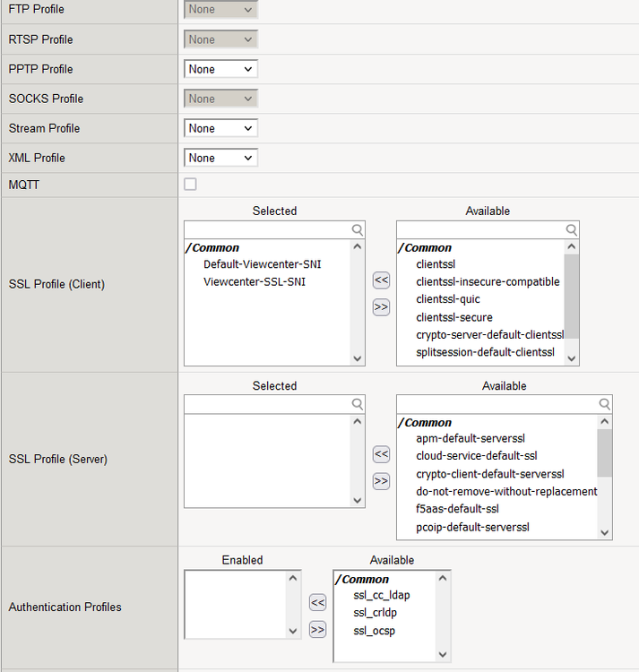The height and width of the screenshot is (672, 639).
Task: Select ssl_ocsp authentication profile
Action: tap(374, 631)
